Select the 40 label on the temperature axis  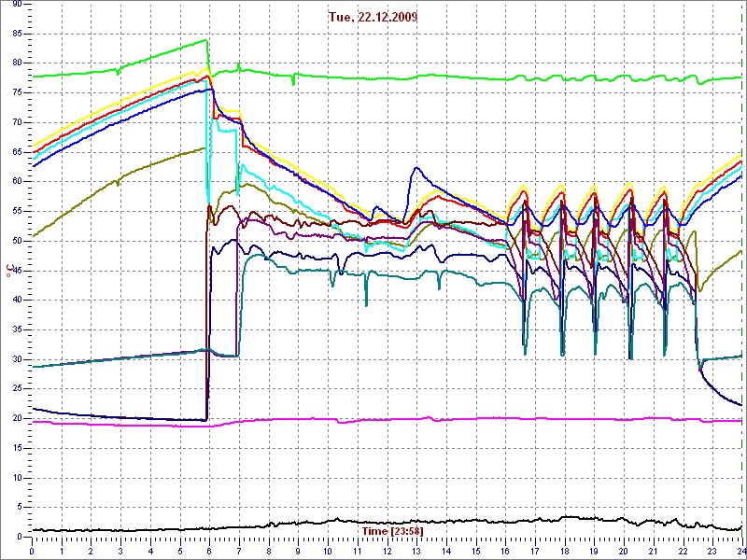pos(17,301)
